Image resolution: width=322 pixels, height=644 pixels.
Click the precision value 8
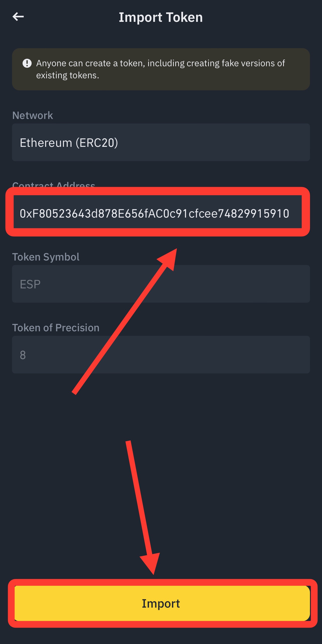click(x=23, y=355)
